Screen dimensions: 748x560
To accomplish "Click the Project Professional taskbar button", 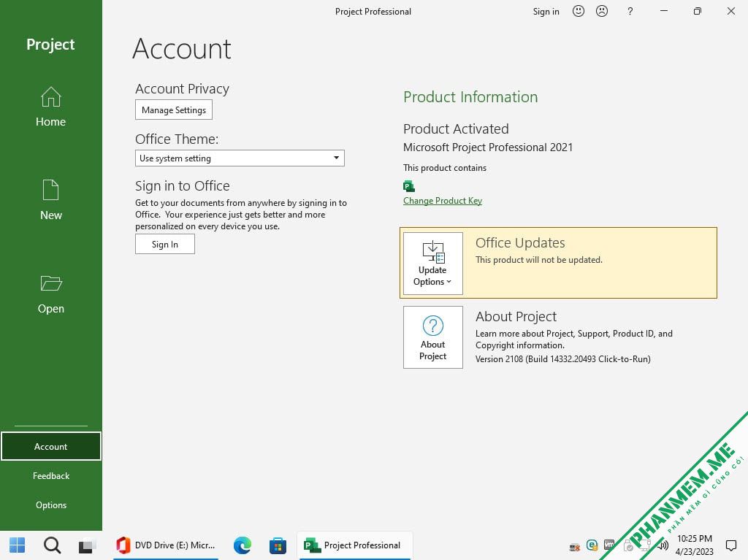I will click(354, 545).
